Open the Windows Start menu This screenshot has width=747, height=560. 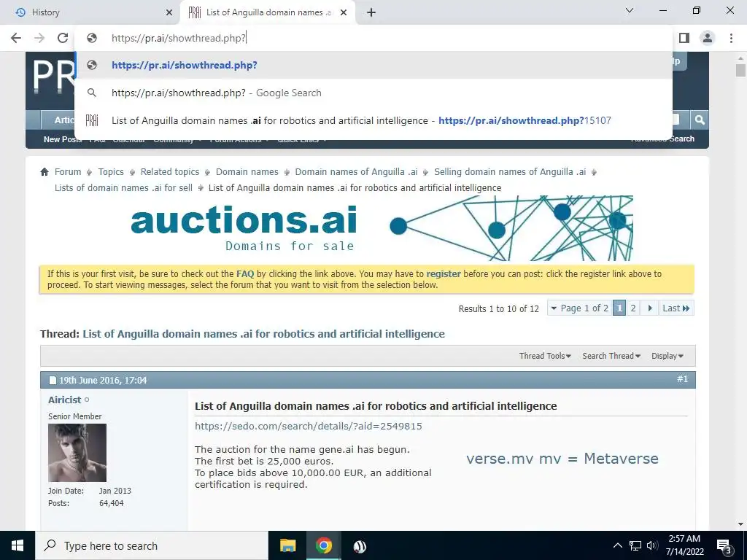pos(18,545)
